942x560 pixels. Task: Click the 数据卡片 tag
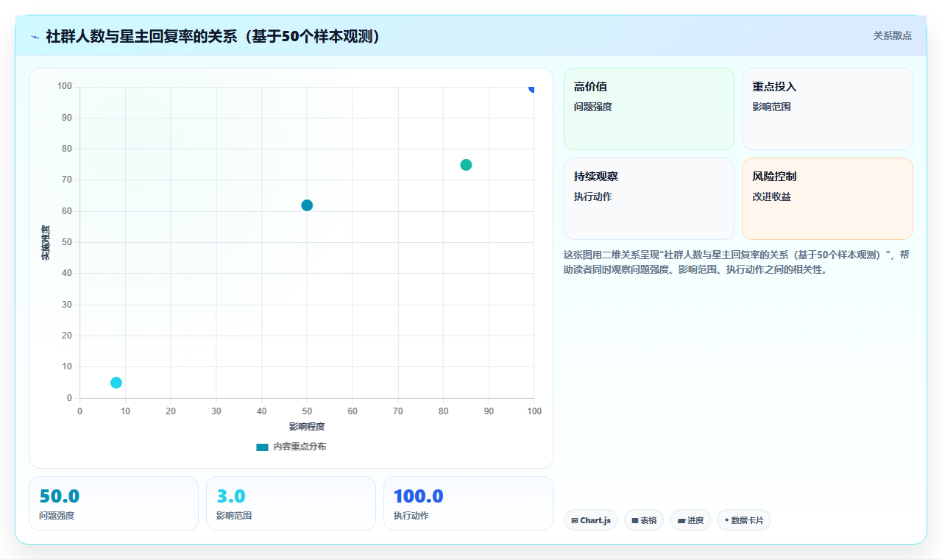coord(743,520)
